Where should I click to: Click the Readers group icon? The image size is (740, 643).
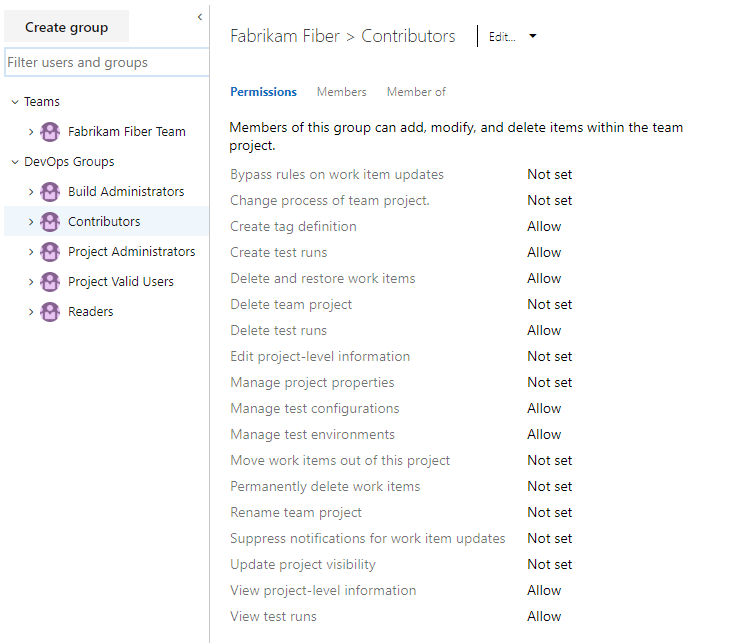[x=50, y=312]
